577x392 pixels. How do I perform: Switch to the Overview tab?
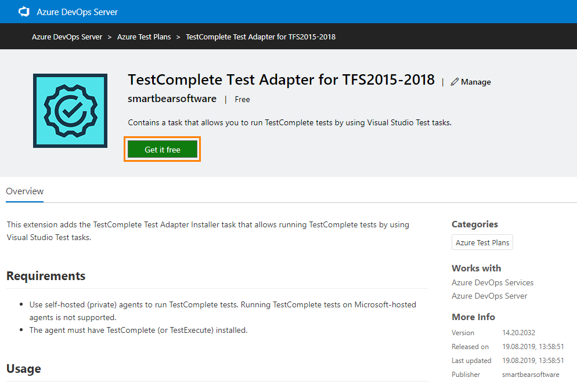coord(24,191)
